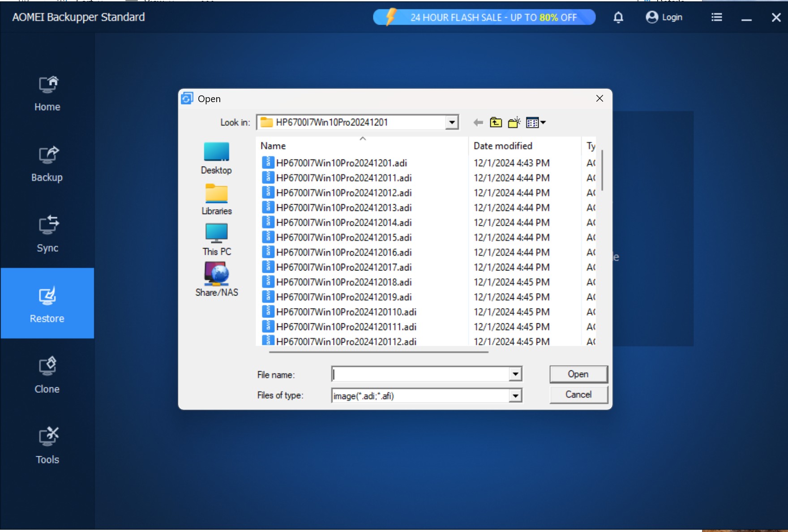Viewport: 788px width, 532px height.
Task: Click in the File name input field
Action: pos(420,374)
